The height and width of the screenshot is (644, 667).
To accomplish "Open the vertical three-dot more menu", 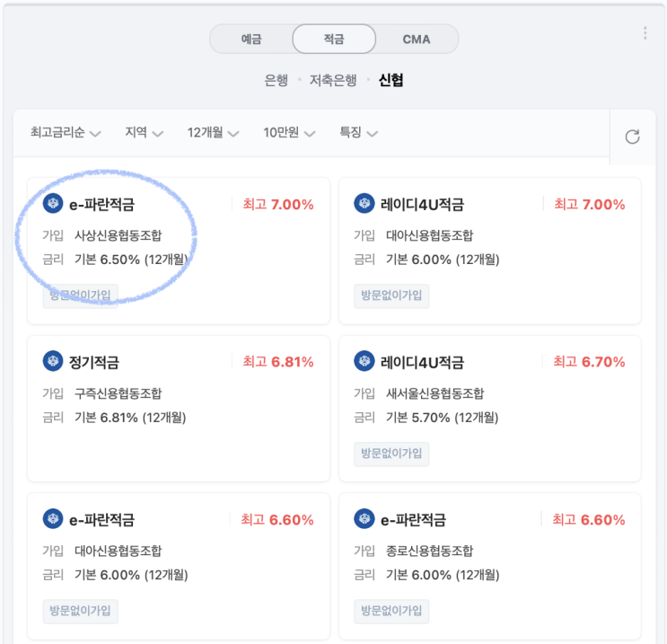I will click(x=645, y=33).
